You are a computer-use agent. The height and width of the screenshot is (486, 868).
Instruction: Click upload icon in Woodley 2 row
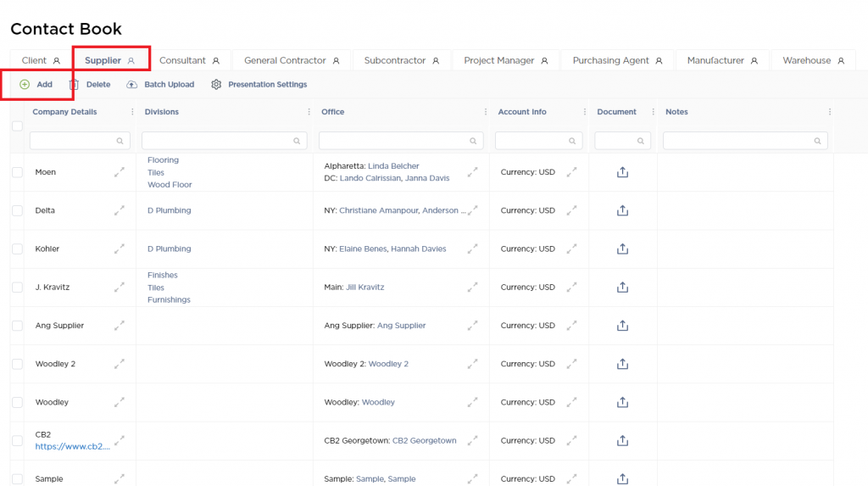pos(622,364)
